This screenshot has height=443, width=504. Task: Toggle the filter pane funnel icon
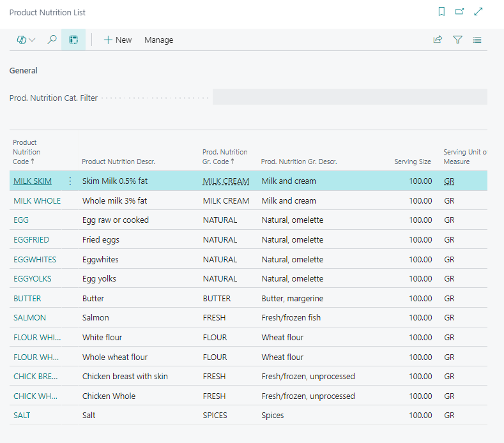[457, 40]
